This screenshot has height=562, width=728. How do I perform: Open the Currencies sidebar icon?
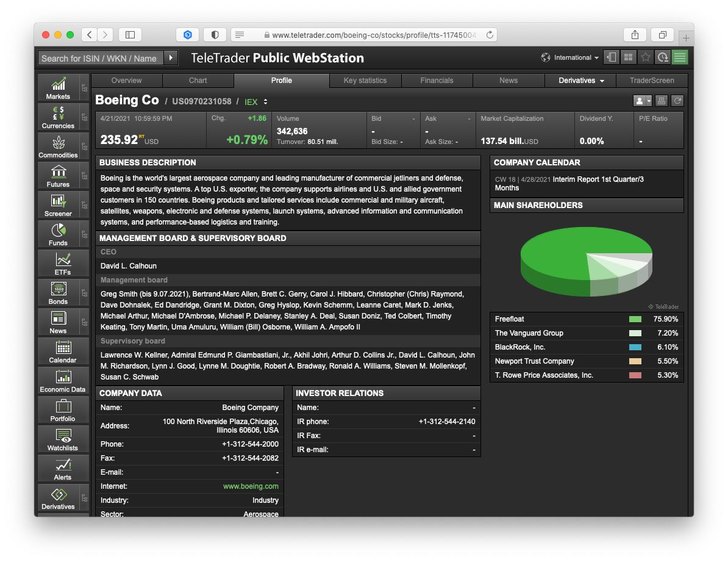[x=58, y=117]
